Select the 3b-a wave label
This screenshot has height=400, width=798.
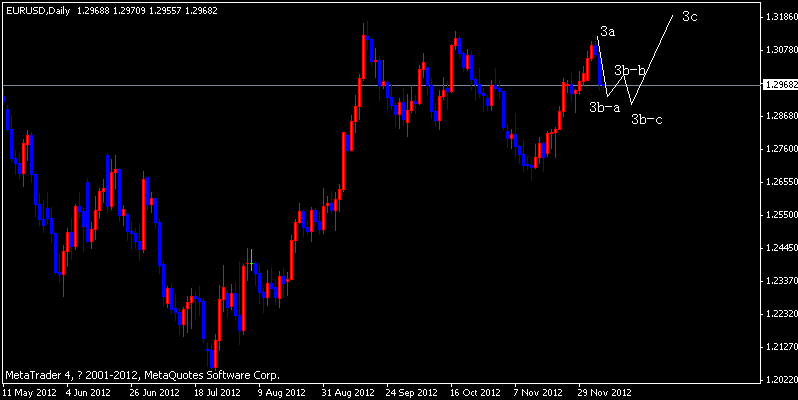(x=605, y=107)
